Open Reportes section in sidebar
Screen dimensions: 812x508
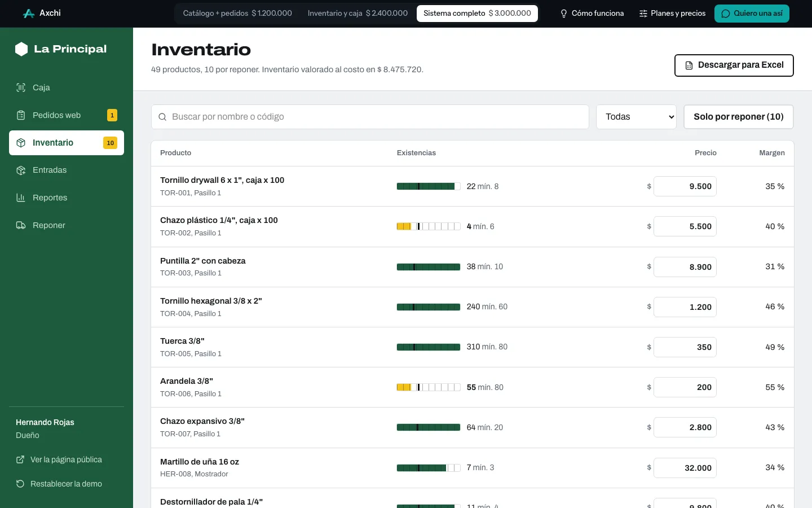click(x=67, y=198)
